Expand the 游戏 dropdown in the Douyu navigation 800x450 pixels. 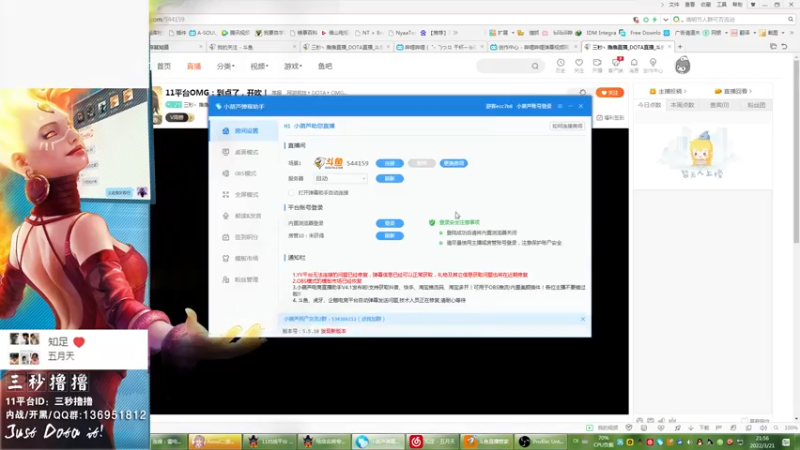coord(293,66)
